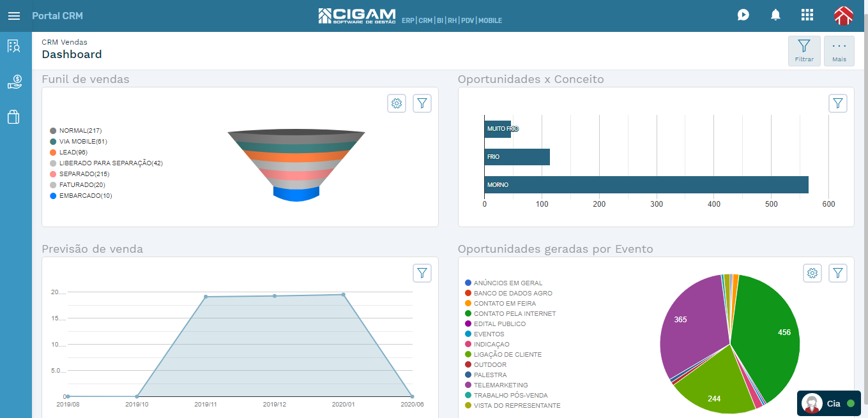The image size is (868, 418).
Task: Open the apps grid launcher
Action: pyautogui.click(x=807, y=15)
